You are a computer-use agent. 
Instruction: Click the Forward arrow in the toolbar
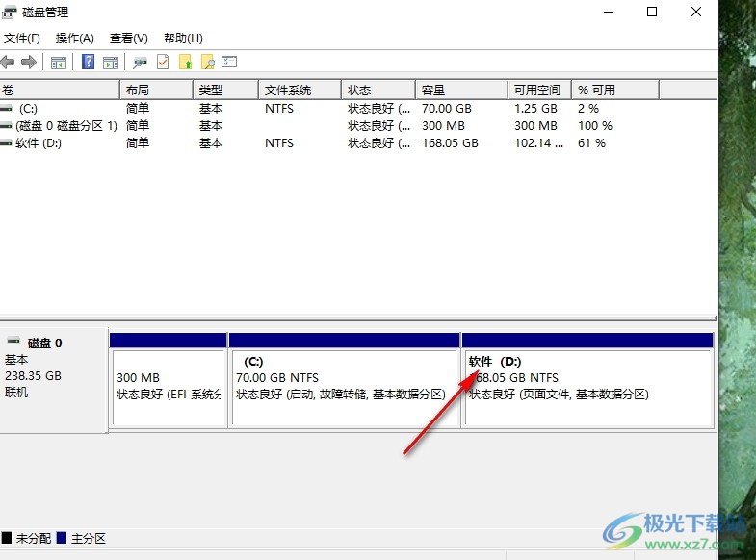pos(29,63)
